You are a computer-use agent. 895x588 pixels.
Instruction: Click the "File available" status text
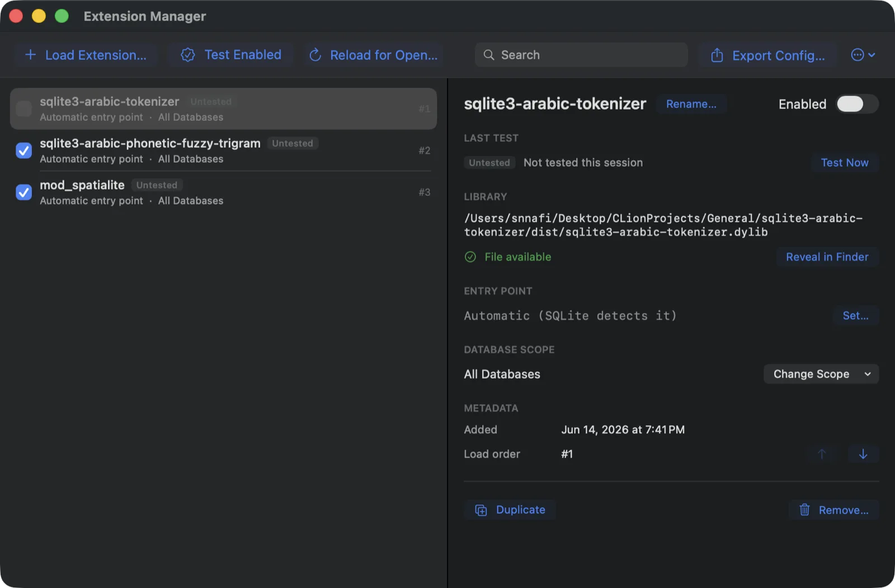[x=517, y=257]
